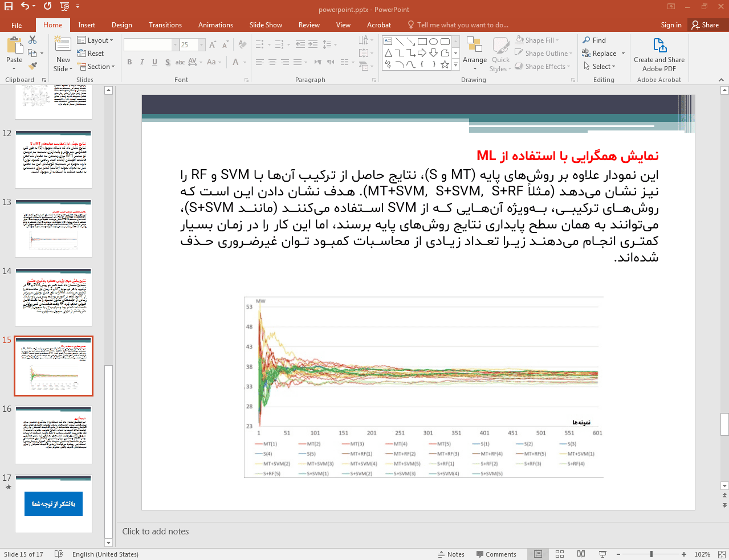Adjust the zoom slider handle
Screen dimensions: 729x560
(651, 554)
